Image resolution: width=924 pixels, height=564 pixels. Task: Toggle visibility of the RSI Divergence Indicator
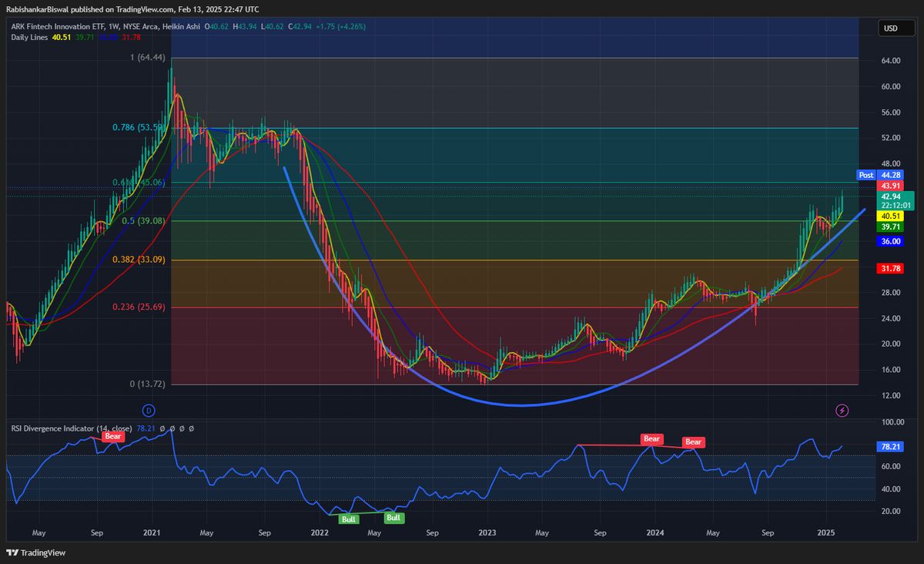pyautogui.click(x=71, y=428)
